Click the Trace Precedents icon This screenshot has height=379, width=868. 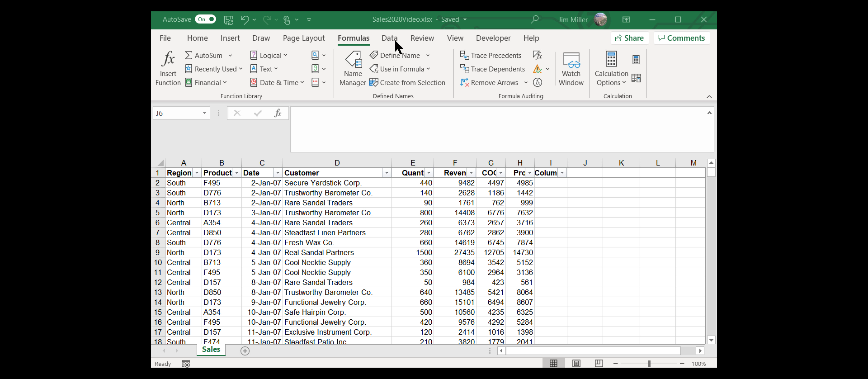[x=464, y=55]
